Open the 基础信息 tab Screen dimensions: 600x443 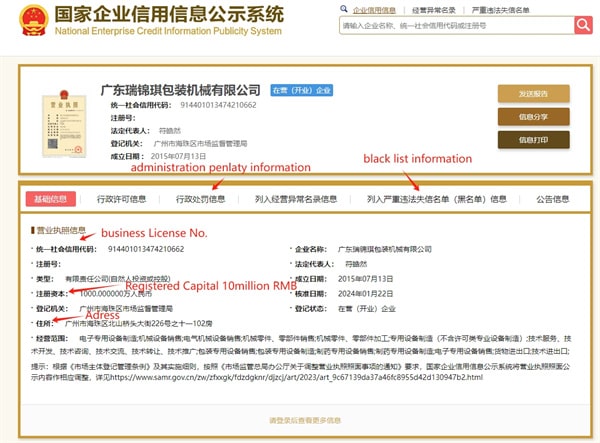(51, 199)
